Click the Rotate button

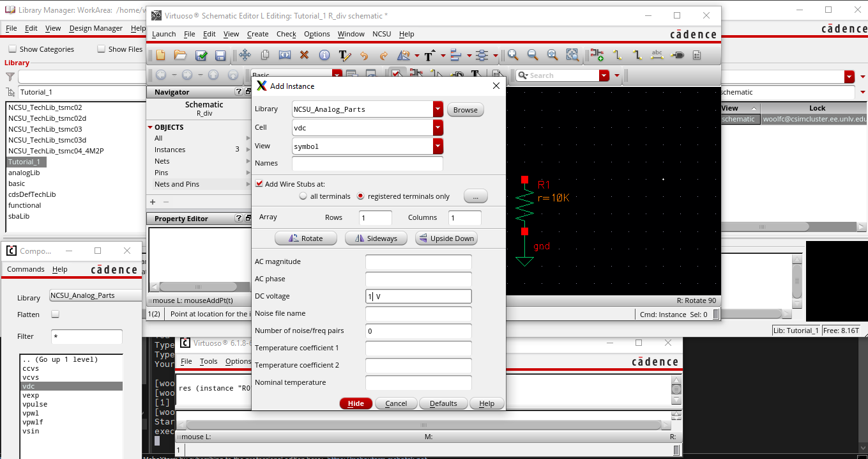(307, 238)
